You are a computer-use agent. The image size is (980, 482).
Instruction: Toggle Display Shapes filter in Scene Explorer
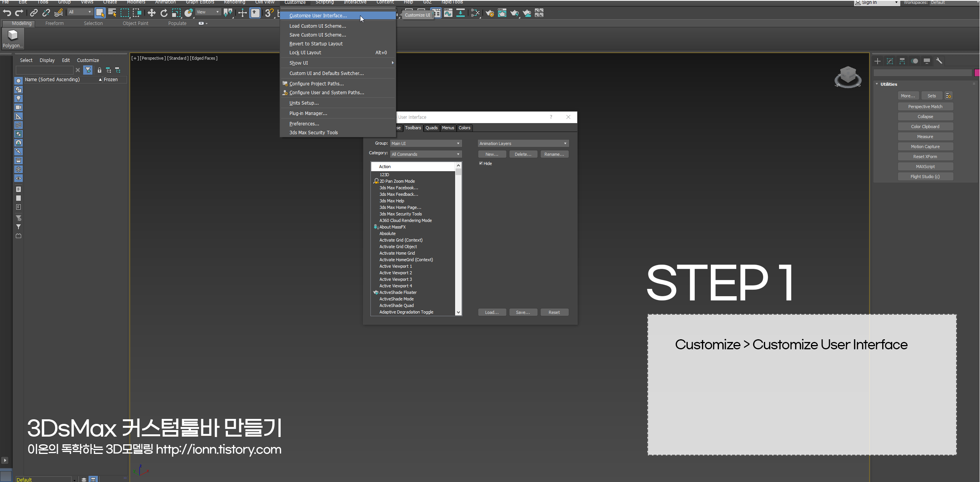(x=18, y=90)
